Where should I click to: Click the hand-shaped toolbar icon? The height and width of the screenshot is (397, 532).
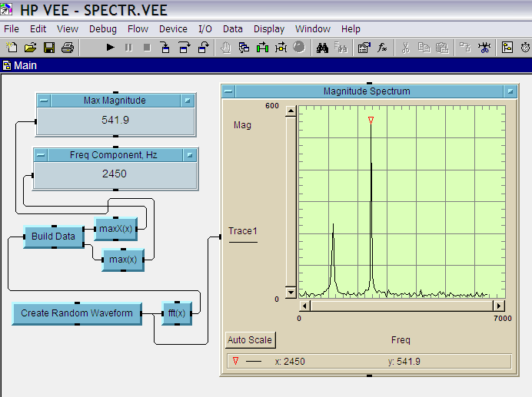pyautogui.click(x=225, y=48)
